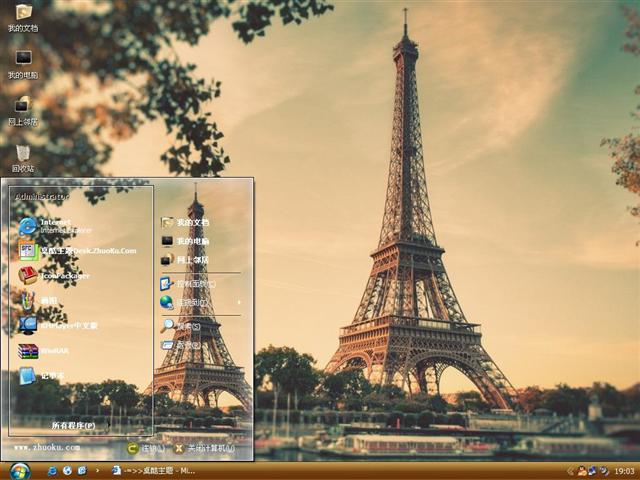The height and width of the screenshot is (480, 640).
Task: Switch to 桌酷主题 taskbar window button
Action: 153,471
